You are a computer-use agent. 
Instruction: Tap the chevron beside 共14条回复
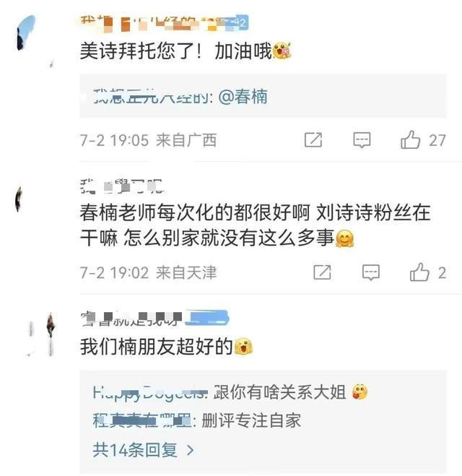(x=190, y=450)
